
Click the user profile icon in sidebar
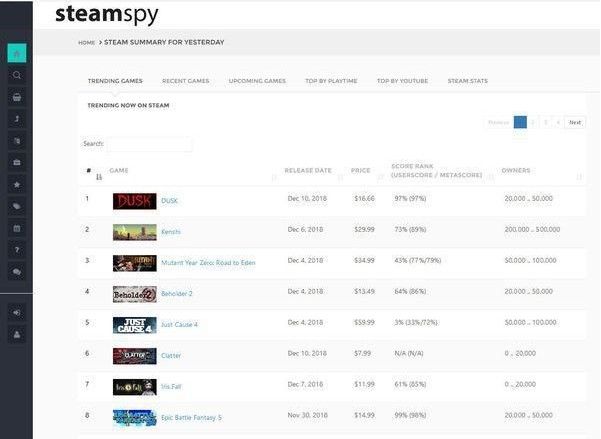pos(17,335)
